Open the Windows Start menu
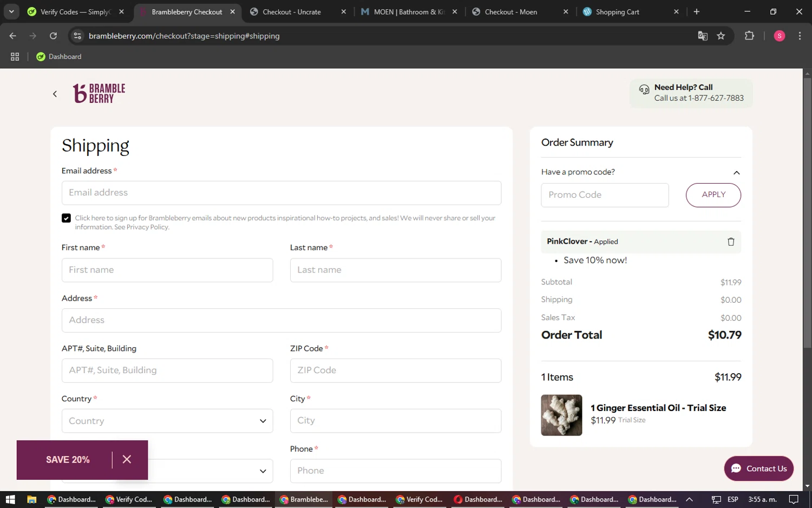This screenshot has height=508, width=812. click(10, 499)
